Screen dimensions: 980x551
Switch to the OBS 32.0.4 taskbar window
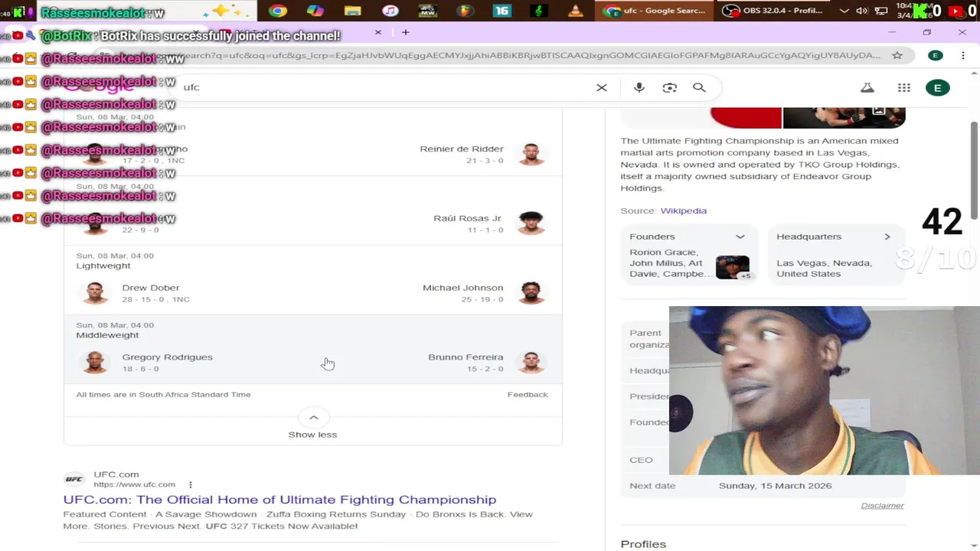click(773, 11)
